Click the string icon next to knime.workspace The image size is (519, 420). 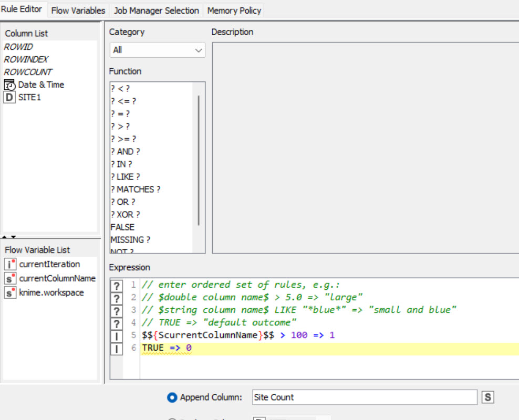[x=10, y=292]
